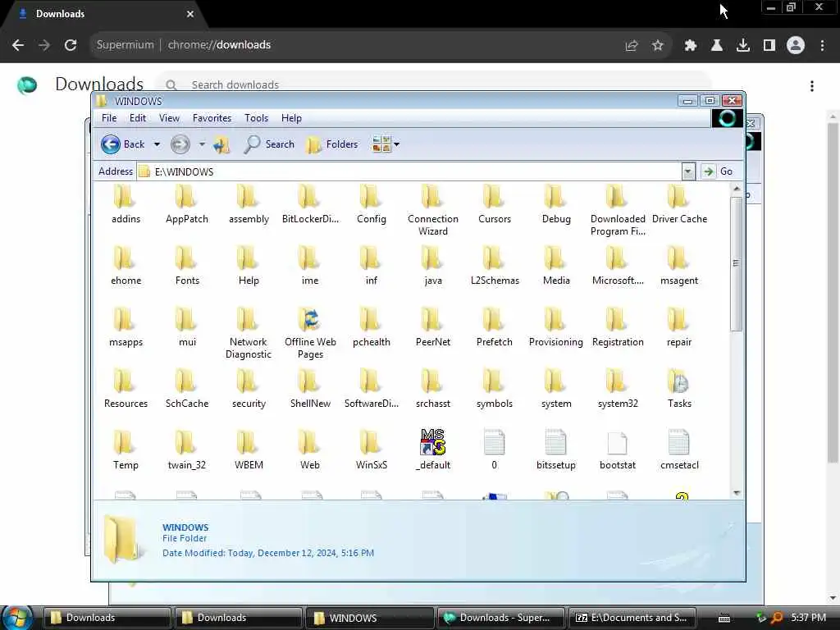
Task: Select the _default MS-DOS shortcut
Action: coord(433,450)
